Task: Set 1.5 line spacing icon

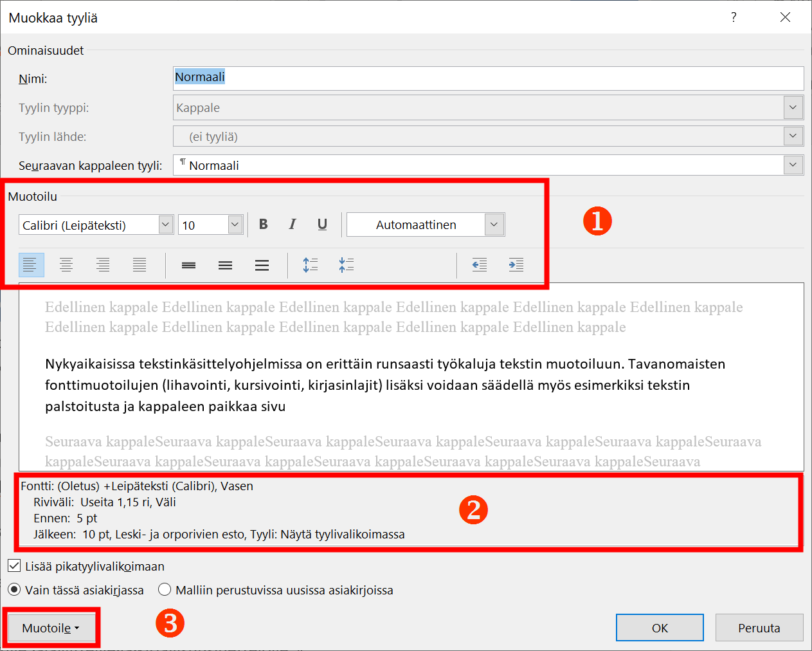Action: point(225,265)
